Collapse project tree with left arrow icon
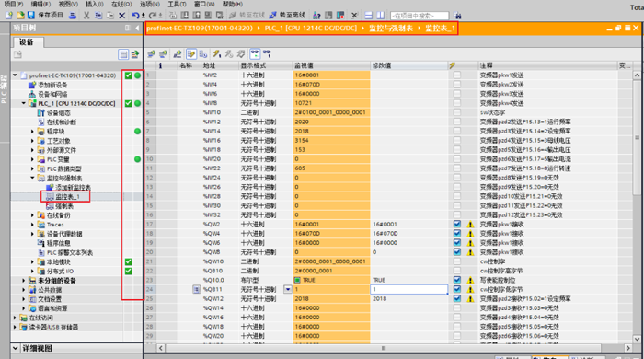 pos(137,28)
